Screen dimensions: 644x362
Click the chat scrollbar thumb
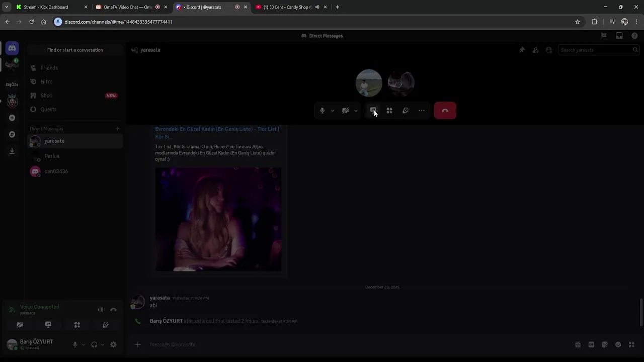641,312
